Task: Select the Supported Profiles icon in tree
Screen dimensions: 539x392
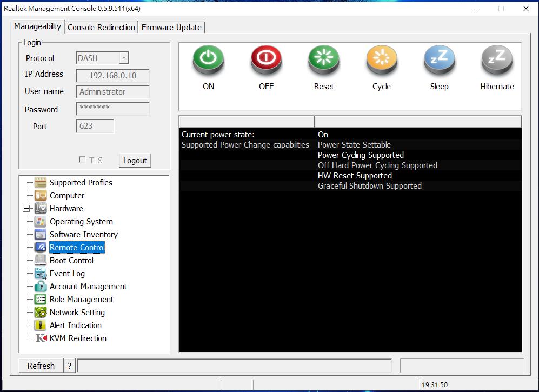Action: (41, 183)
